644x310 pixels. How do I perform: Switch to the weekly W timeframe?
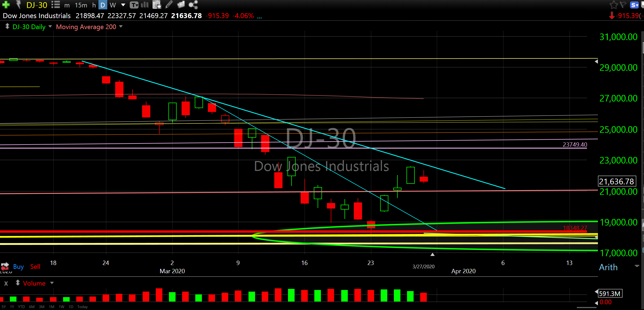(113, 5)
